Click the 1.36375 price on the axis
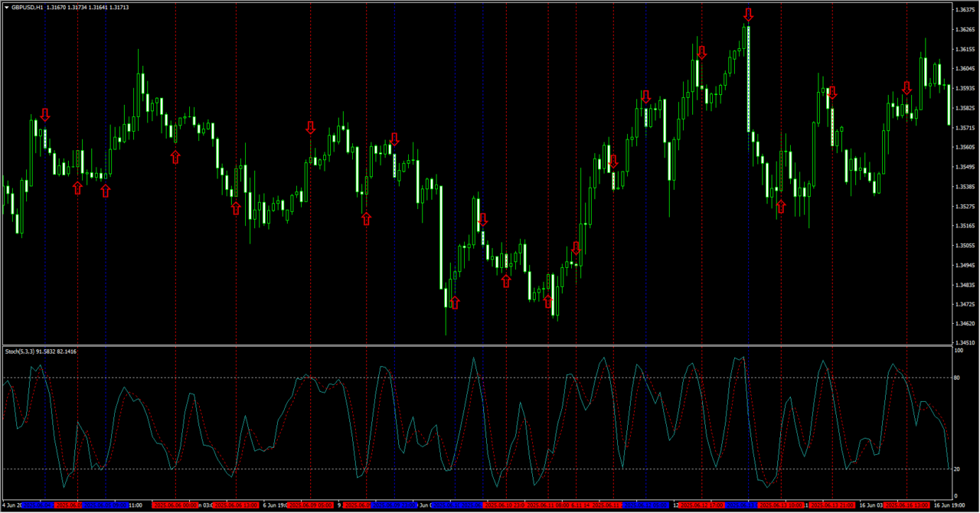The height and width of the screenshot is (513, 980). pos(964,10)
